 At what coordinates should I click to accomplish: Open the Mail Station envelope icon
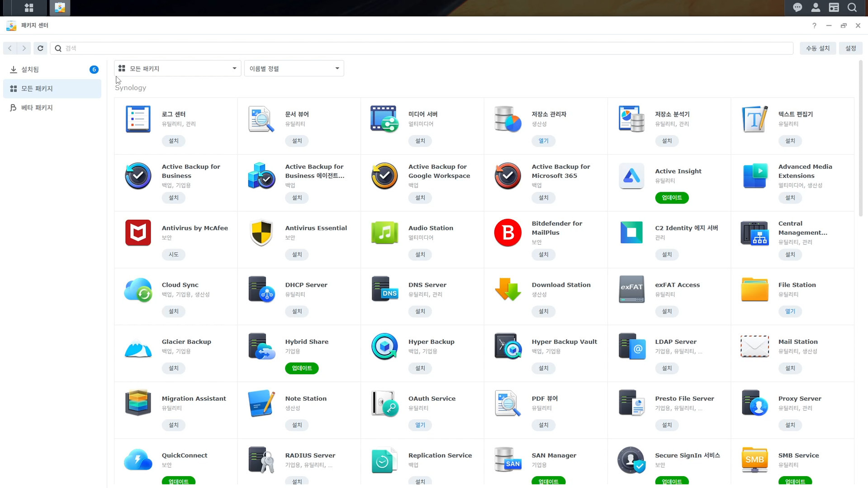click(x=754, y=346)
